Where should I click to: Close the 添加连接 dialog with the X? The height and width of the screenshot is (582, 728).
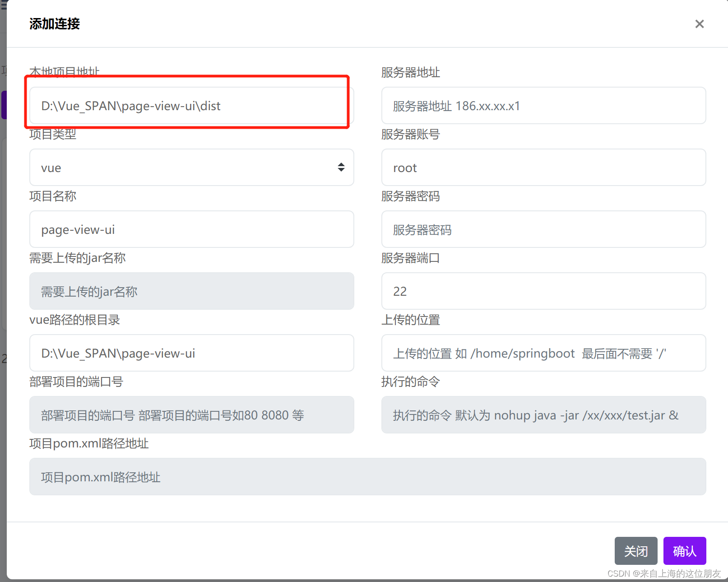coord(699,24)
